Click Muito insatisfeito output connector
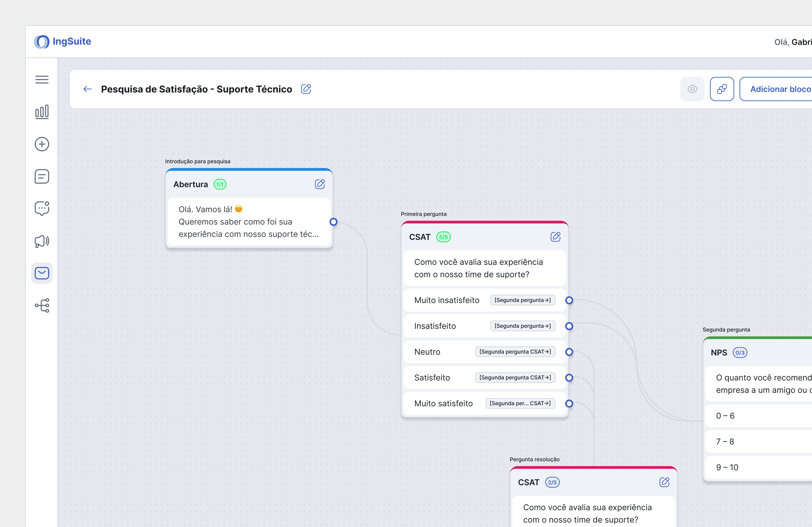The width and height of the screenshot is (812, 527). click(569, 300)
